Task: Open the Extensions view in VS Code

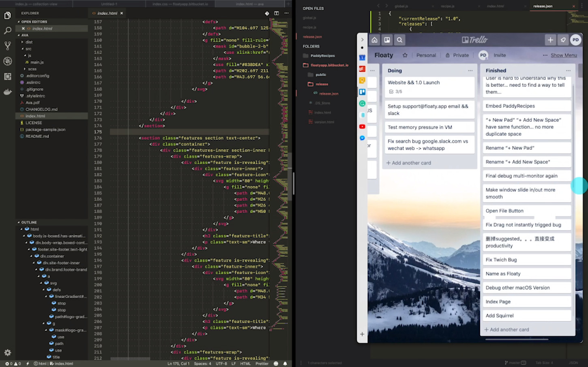Action: pyautogui.click(x=7, y=76)
